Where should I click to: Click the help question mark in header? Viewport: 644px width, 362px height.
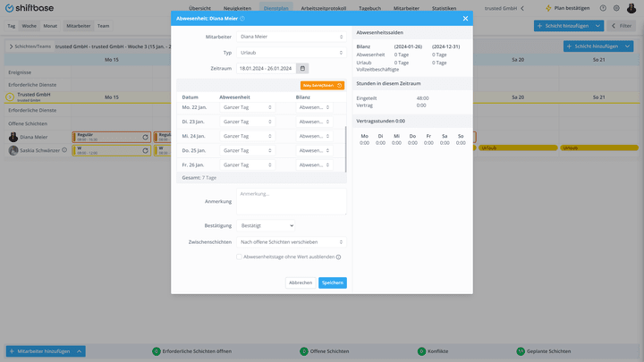[x=603, y=8]
